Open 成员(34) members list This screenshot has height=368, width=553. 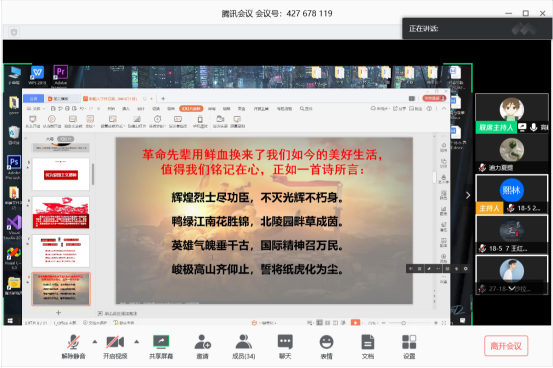[x=244, y=346]
